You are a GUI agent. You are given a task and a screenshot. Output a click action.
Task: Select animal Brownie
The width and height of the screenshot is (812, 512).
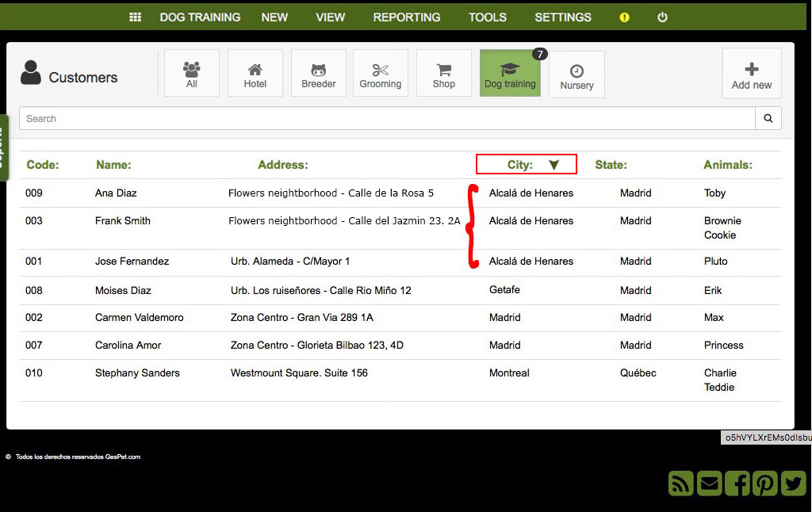pos(722,220)
